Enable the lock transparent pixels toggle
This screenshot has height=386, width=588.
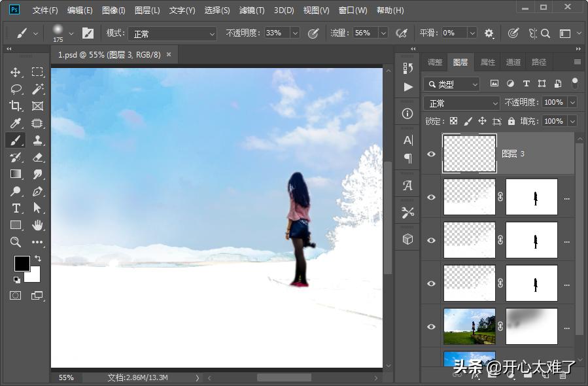[x=453, y=121]
